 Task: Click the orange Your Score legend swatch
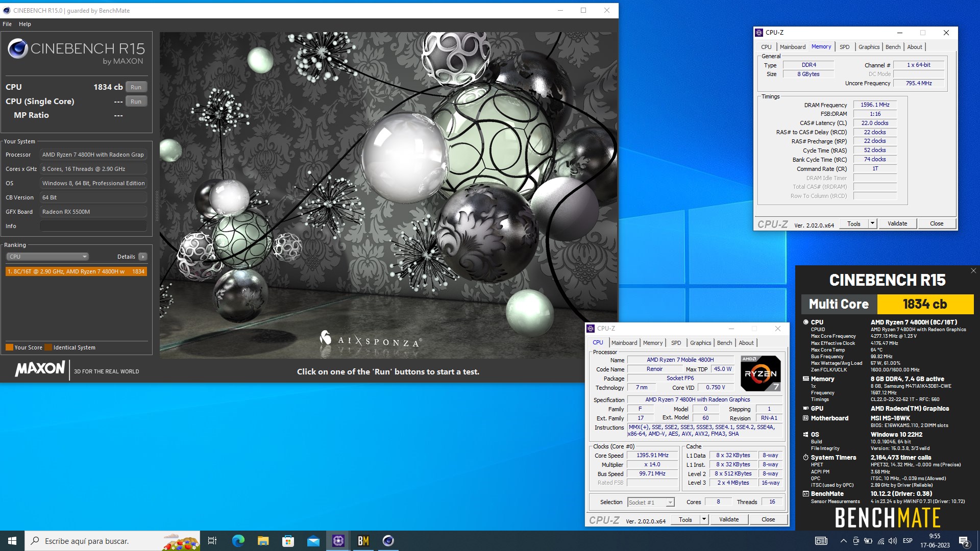[9, 347]
